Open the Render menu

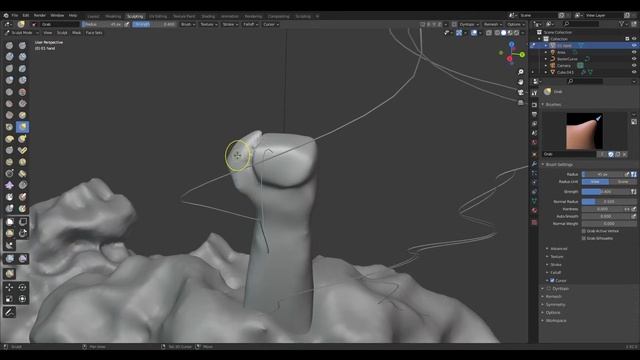40,16
